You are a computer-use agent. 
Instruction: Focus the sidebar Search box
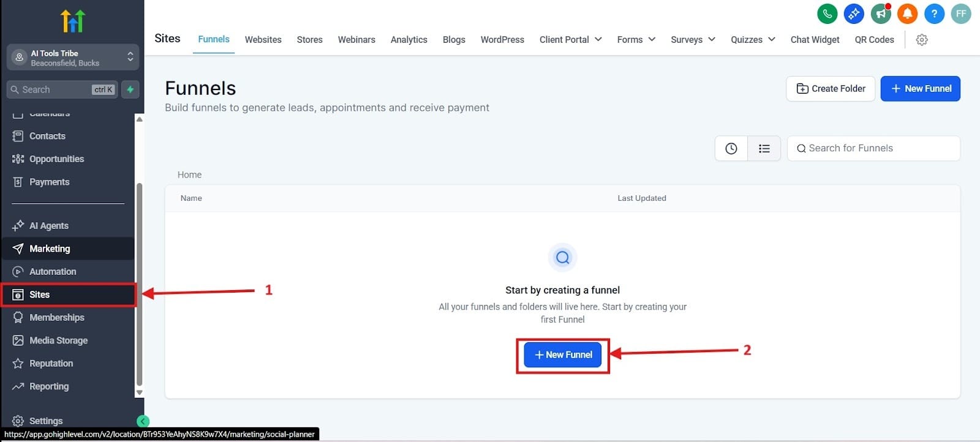(62, 89)
